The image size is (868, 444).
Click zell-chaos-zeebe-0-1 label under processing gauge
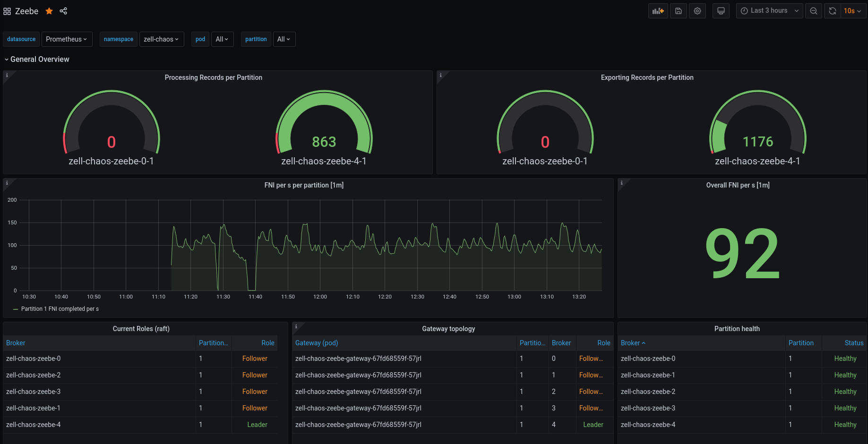[111, 161]
